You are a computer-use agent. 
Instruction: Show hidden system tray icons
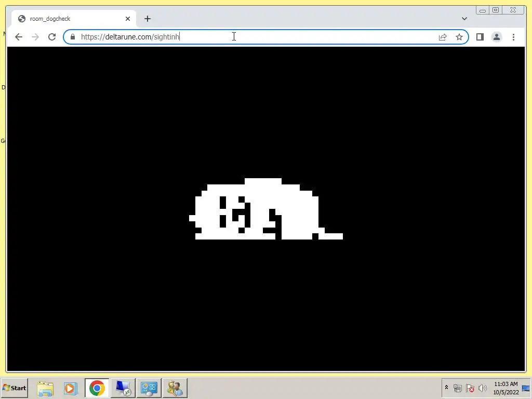point(446,388)
